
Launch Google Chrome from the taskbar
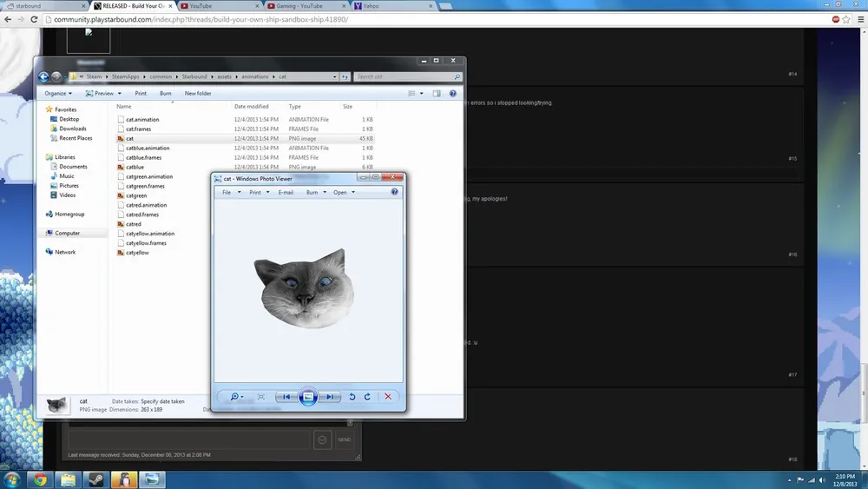39,479
